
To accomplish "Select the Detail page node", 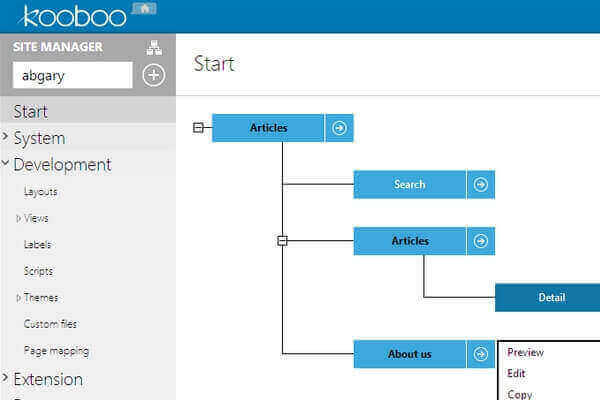I will (551, 297).
